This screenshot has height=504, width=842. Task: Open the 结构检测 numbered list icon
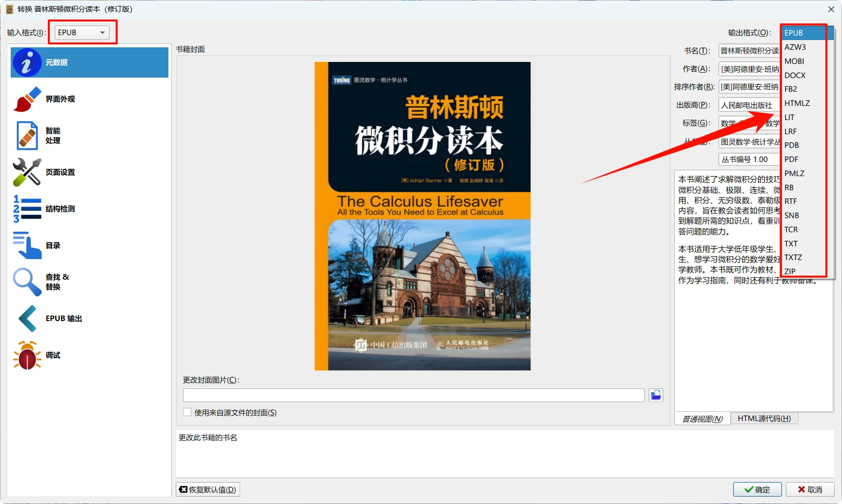27,209
